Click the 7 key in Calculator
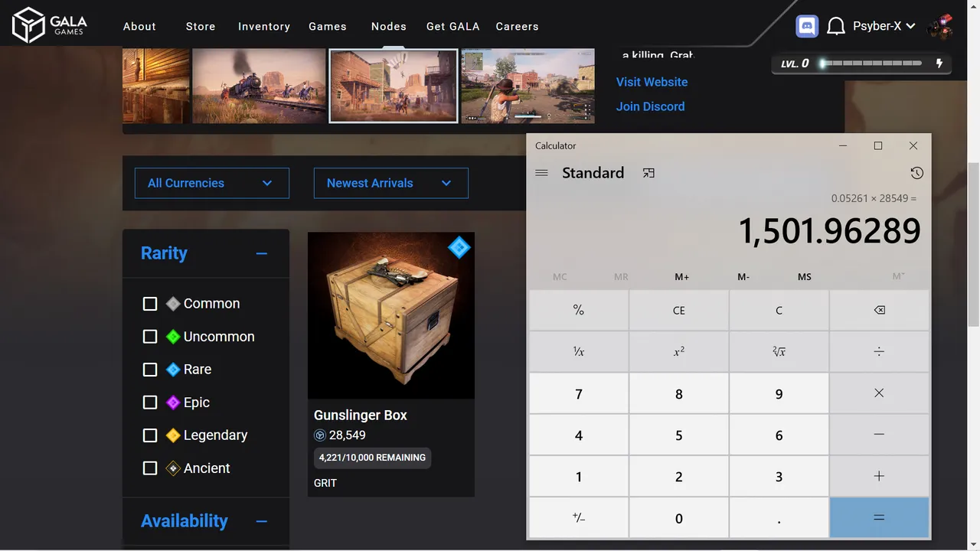Image resolution: width=980 pixels, height=551 pixels. [579, 393]
